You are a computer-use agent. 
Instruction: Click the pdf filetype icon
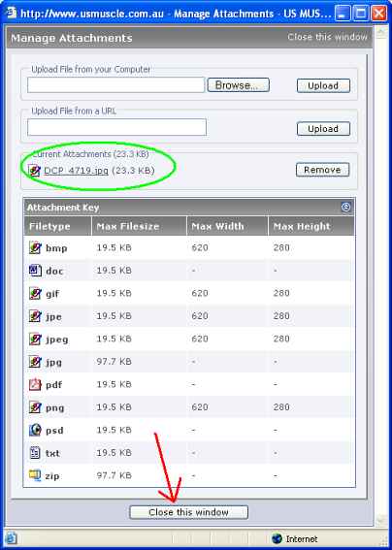point(35,384)
